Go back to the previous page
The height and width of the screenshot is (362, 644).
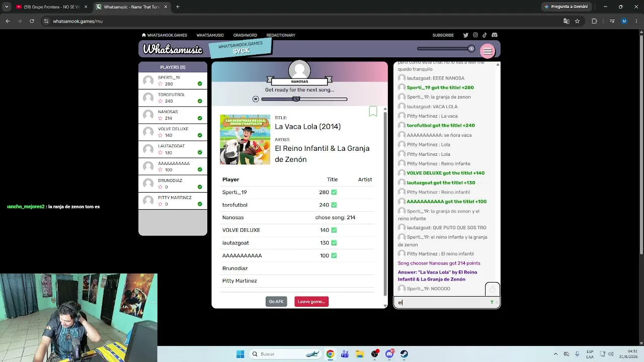click(x=8, y=21)
